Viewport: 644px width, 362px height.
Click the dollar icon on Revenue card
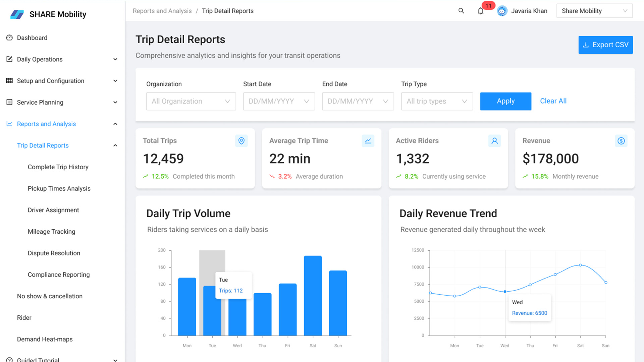tap(621, 141)
